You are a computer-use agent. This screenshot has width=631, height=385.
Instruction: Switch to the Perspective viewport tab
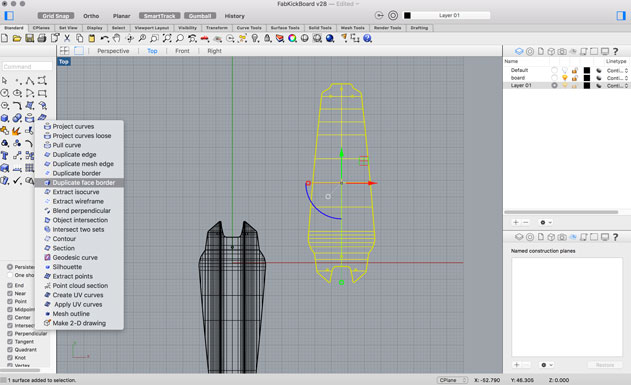click(x=113, y=51)
